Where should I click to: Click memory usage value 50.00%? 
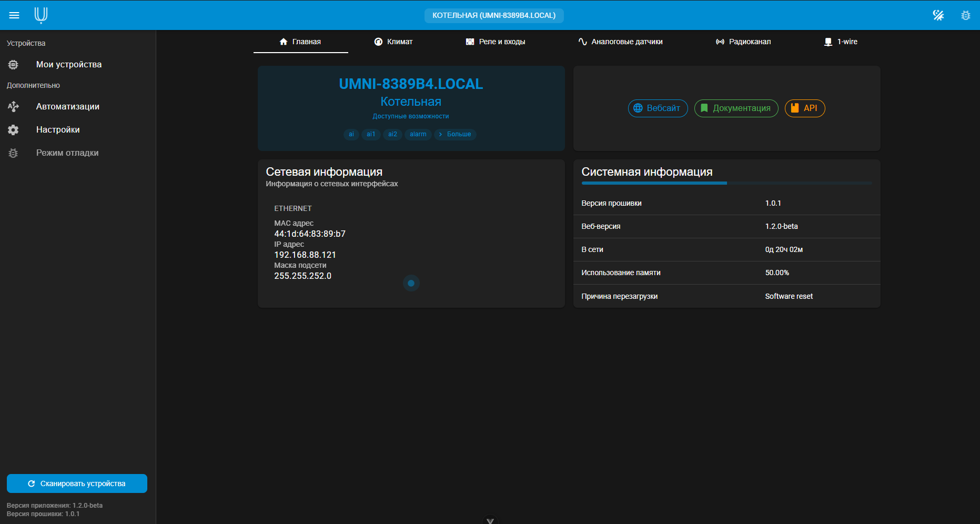coord(777,273)
